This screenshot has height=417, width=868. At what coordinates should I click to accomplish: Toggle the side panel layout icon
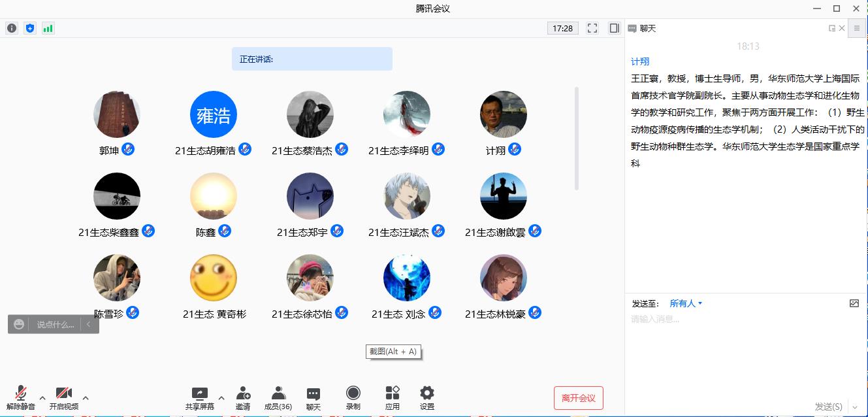click(614, 28)
